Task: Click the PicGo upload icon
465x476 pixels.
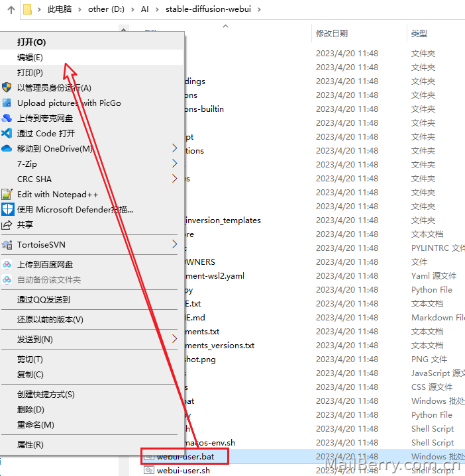Action: pyautogui.click(x=7, y=103)
